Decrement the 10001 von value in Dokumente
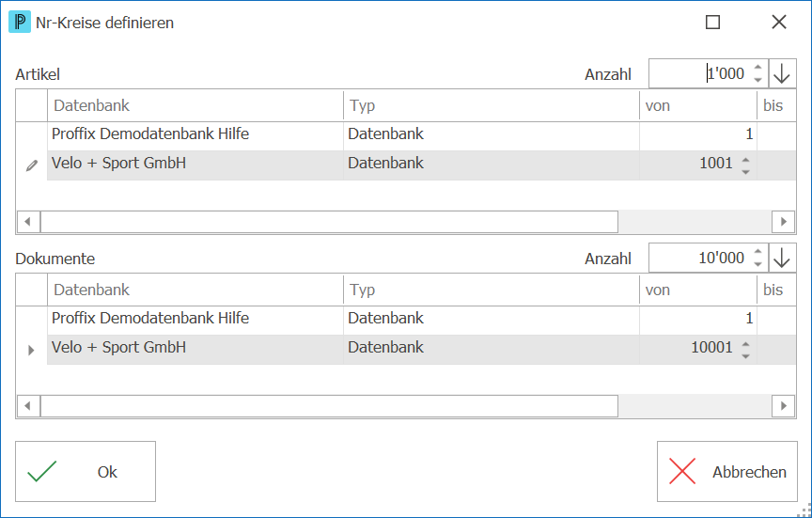 click(745, 356)
